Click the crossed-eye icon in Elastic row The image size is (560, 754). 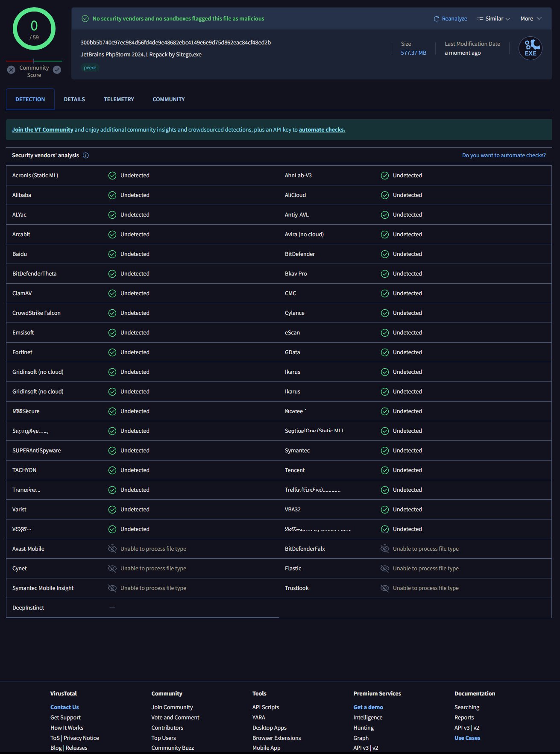pos(385,569)
